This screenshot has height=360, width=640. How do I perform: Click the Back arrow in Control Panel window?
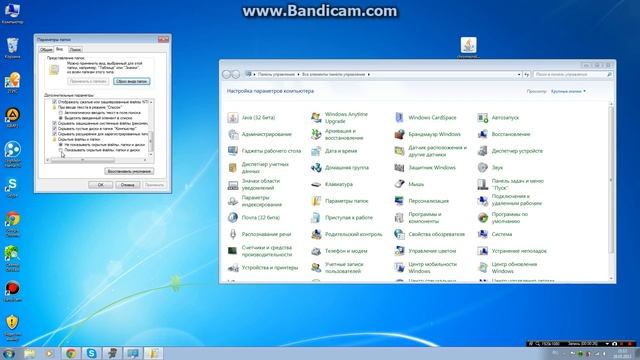coord(227,74)
